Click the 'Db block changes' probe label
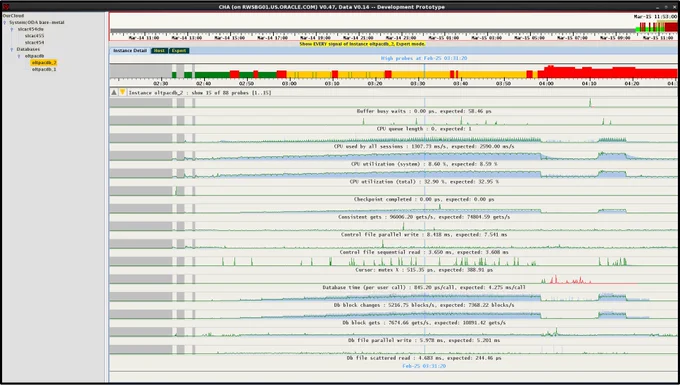 (424, 305)
